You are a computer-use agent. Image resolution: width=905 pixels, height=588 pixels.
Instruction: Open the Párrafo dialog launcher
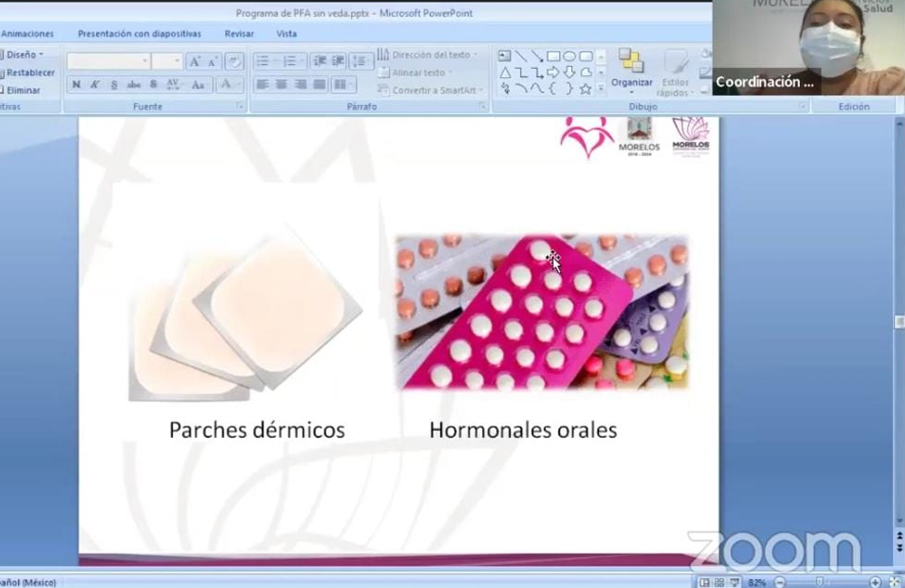[x=482, y=106]
